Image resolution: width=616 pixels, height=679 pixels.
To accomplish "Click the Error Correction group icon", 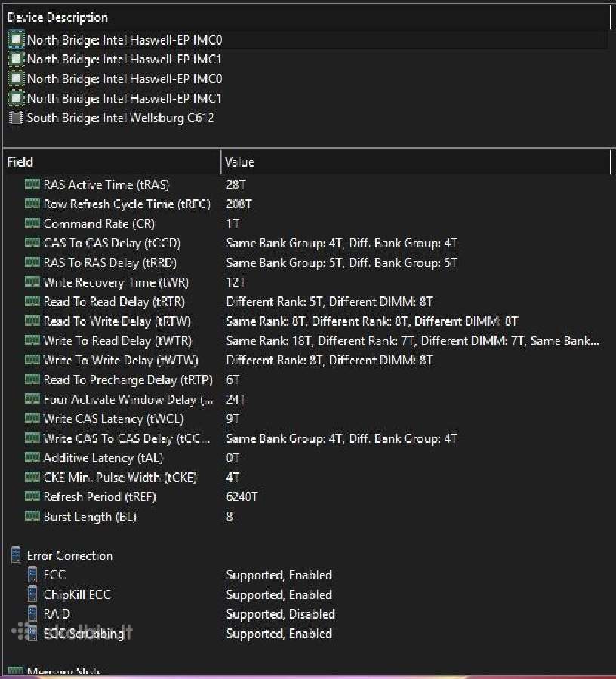I will coord(16,555).
